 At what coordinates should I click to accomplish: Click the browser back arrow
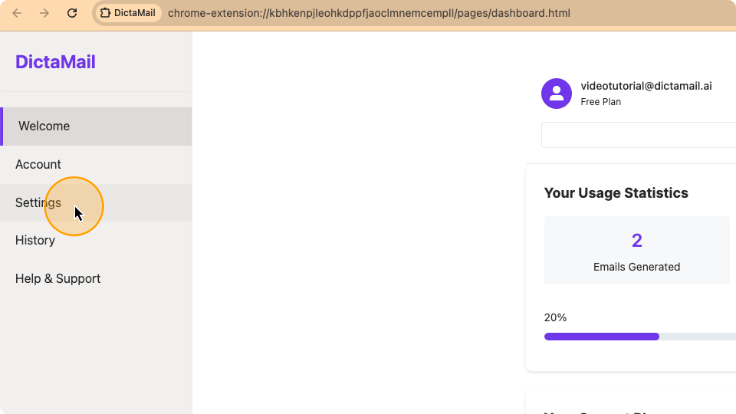(17, 13)
